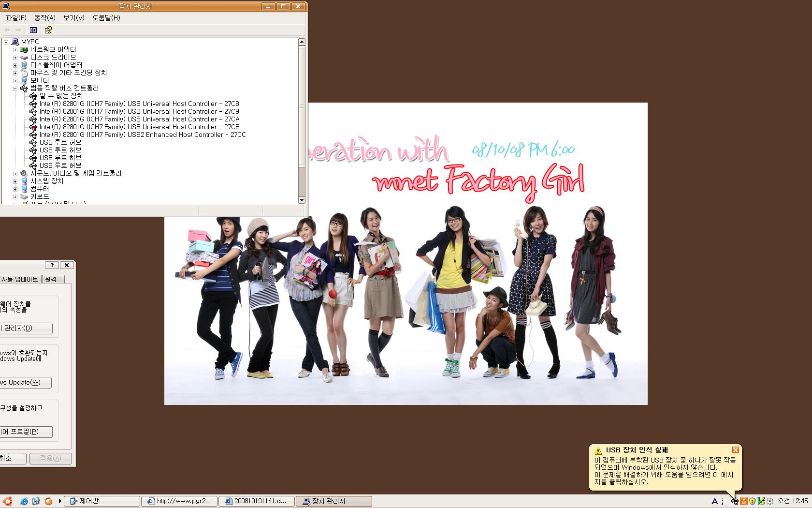Click the disabled 27CB host controller icon
The width and height of the screenshot is (812, 508).
33,127
